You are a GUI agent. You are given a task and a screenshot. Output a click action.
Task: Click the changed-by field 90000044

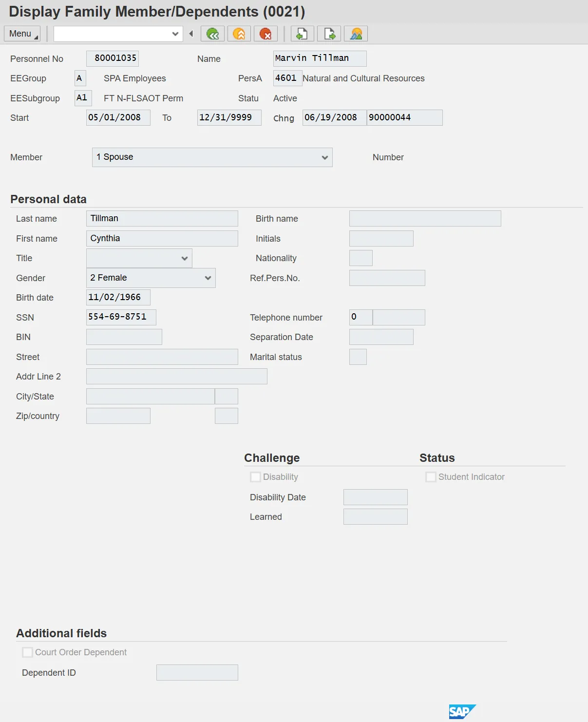tap(405, 118)
